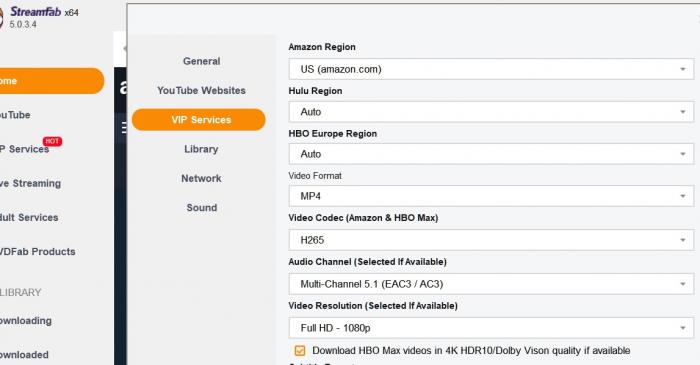Open the Audio Channel dropdown

pyautogui.click(x=491, y=284)
